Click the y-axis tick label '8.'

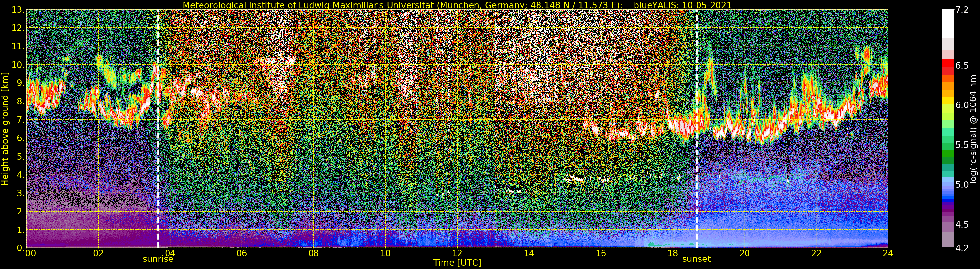click(x=20, y=102)
